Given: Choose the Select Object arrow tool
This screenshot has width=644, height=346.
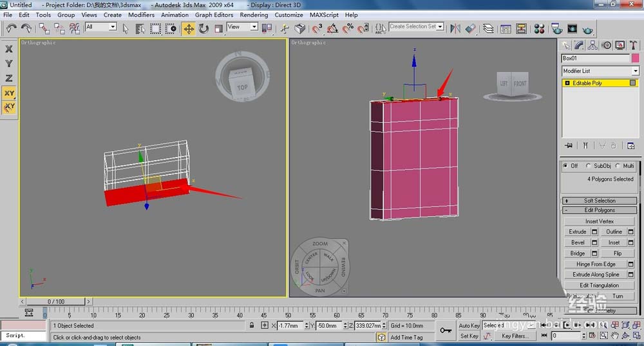Looking at the screenshot, I should pyautogui.click(x=126, y=28).
